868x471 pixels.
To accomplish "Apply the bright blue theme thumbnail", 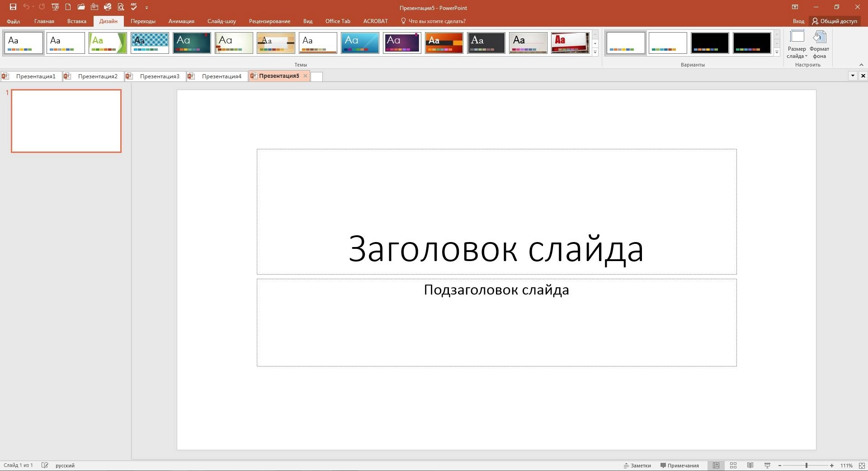I will coord(360,43).
